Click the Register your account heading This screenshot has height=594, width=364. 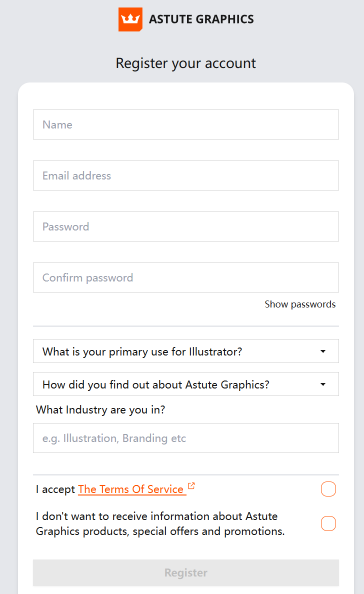tap(185, 63)
